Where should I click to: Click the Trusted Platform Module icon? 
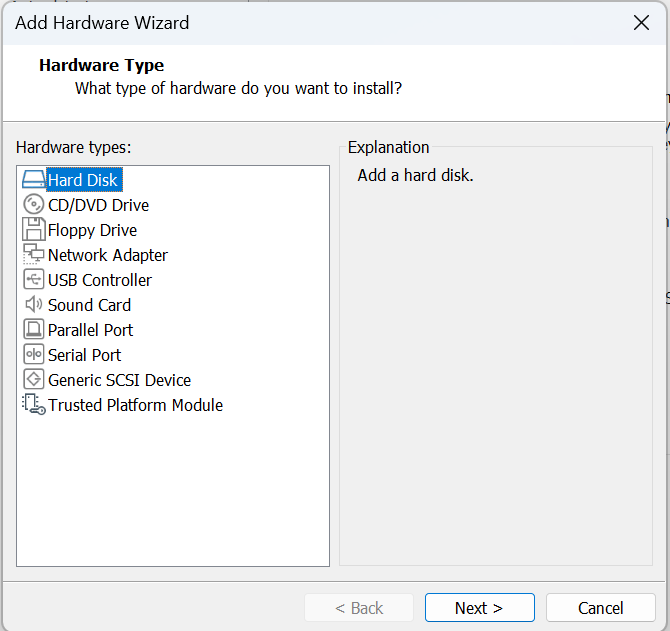(33, 405)
